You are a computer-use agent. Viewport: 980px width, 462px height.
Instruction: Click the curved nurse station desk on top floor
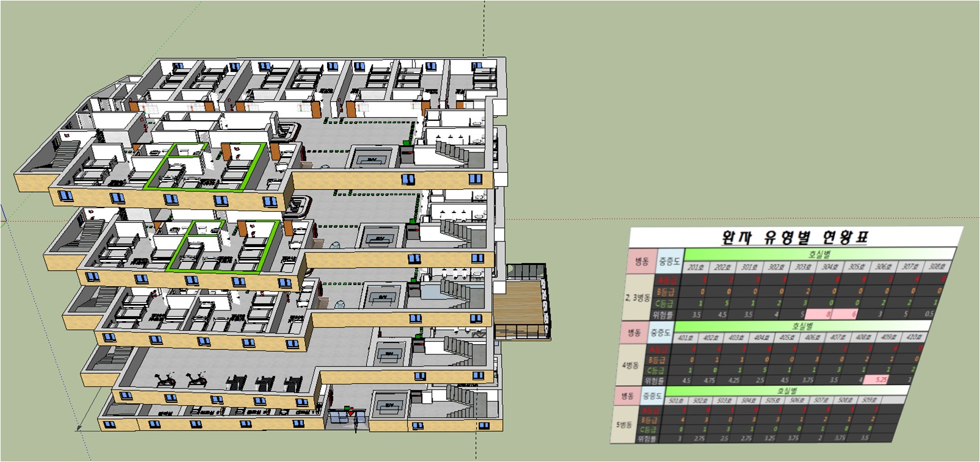289,131
